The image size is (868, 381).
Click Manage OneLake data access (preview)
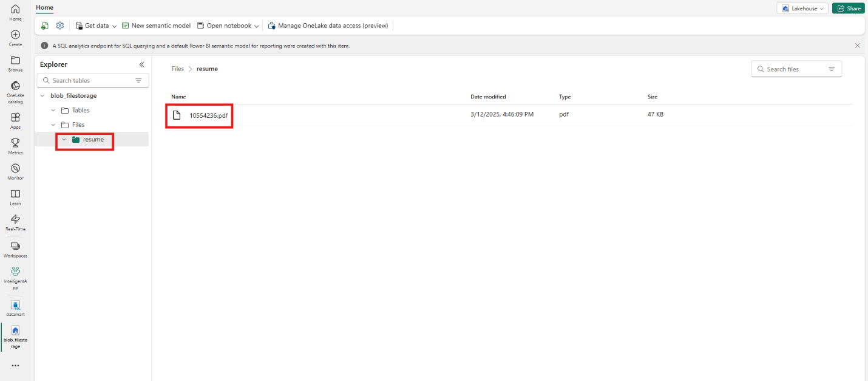coord(328,26)
